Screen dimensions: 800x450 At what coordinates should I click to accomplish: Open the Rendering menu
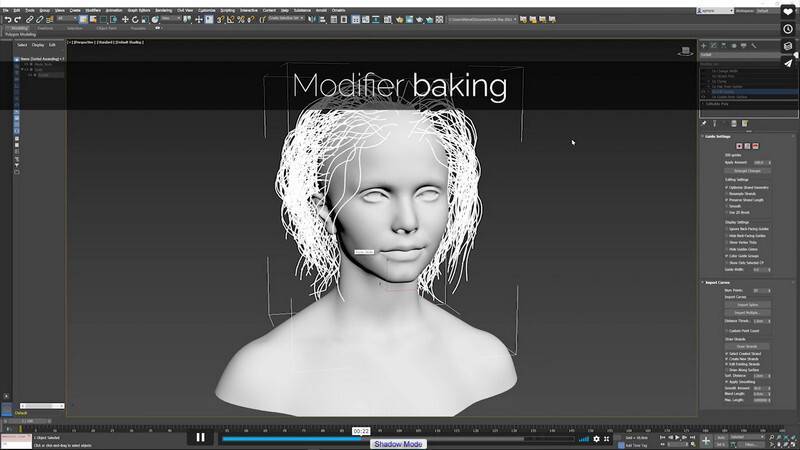(163, 9)
